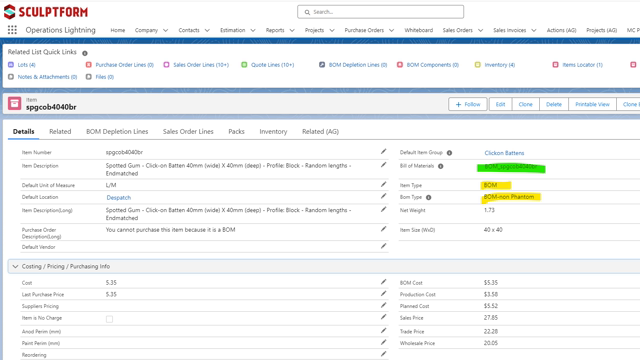Edit the upper Item Description field via pencil icon

(x=383, y=165)
